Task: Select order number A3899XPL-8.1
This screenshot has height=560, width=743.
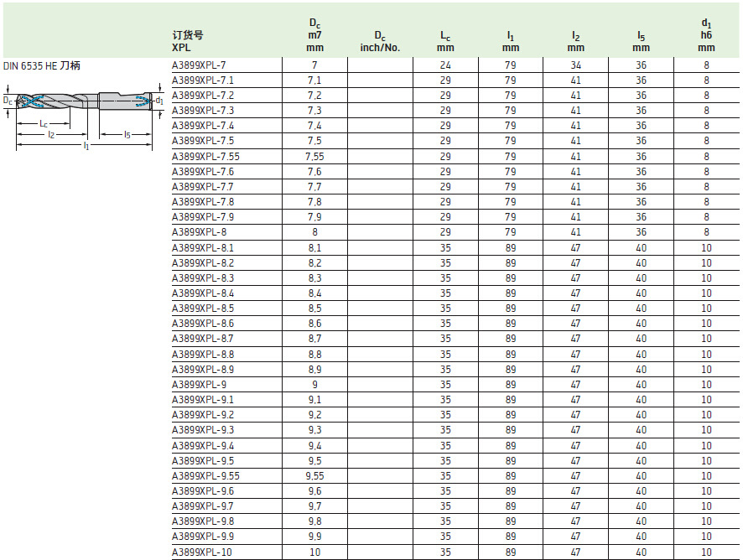Action: 202,248
